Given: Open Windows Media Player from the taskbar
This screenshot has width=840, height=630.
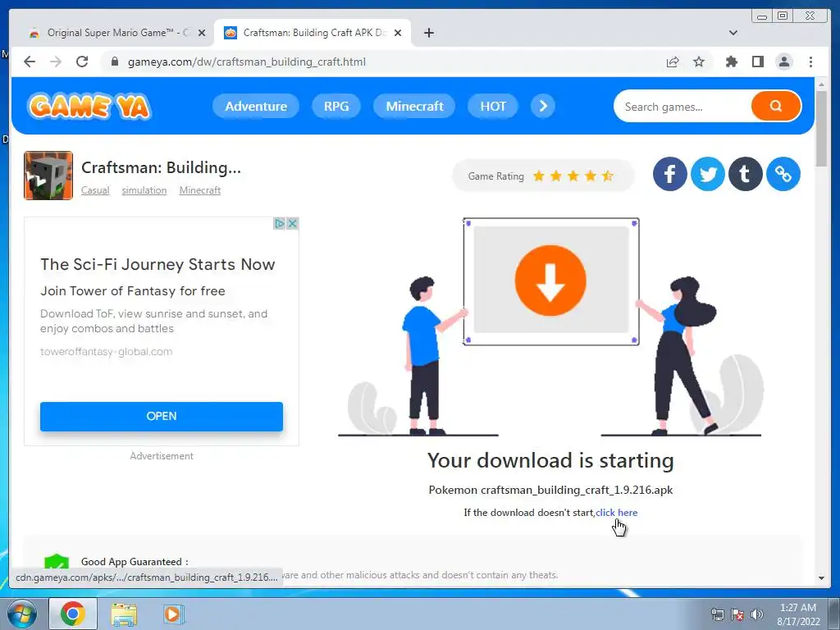Looking at the screenshot, I should [172, 614].
